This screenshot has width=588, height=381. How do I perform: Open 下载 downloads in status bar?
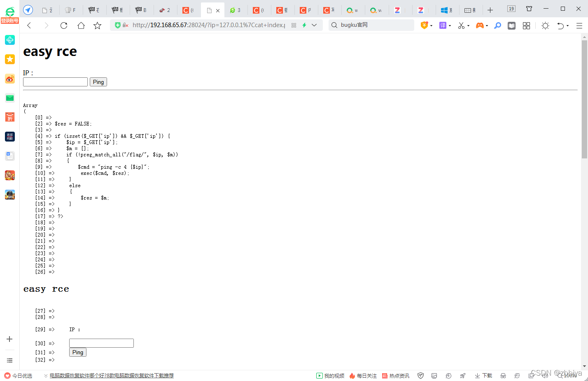(483, 376)
